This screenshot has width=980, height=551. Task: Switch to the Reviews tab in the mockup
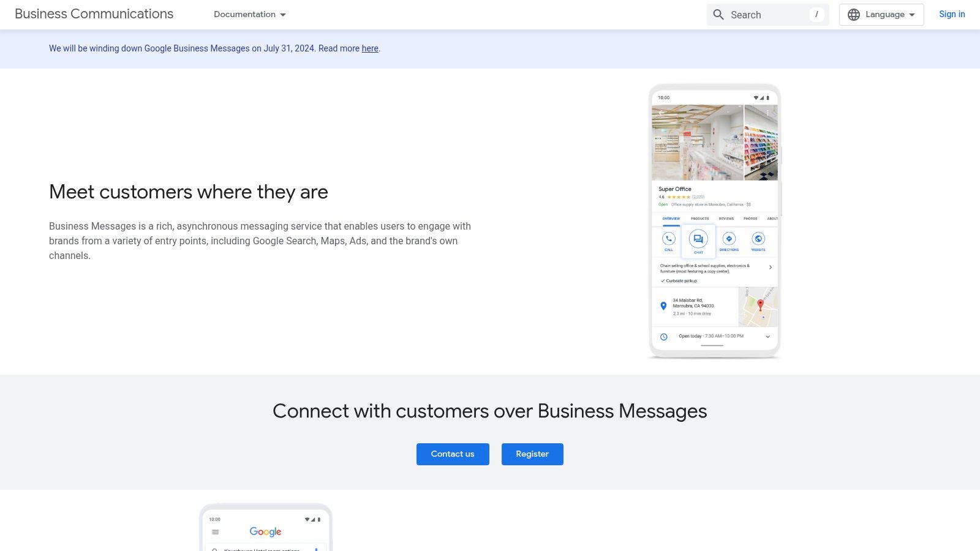726,219
